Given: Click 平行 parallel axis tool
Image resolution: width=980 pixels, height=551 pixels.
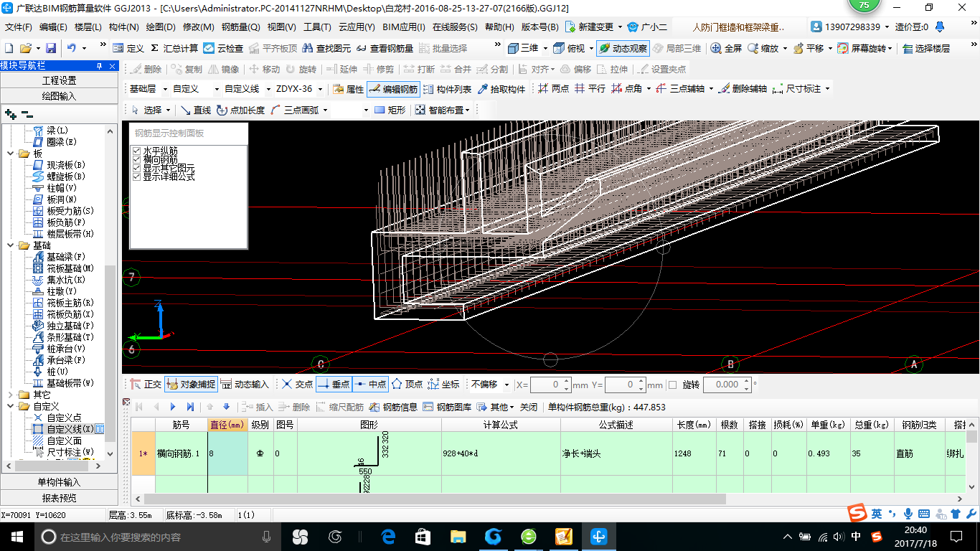Looking at the screenshot, I should (x=590, y=89).
